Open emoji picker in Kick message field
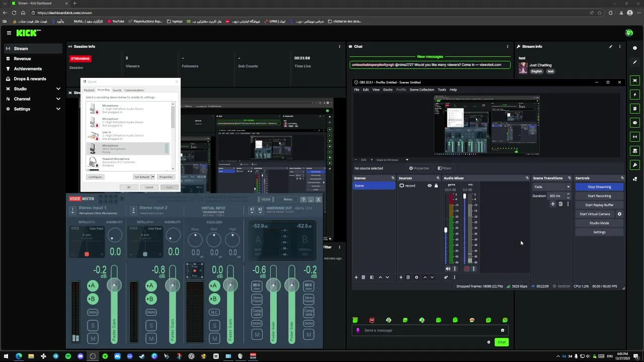This screenshot has width=644, height=362. tap(502, 330)
